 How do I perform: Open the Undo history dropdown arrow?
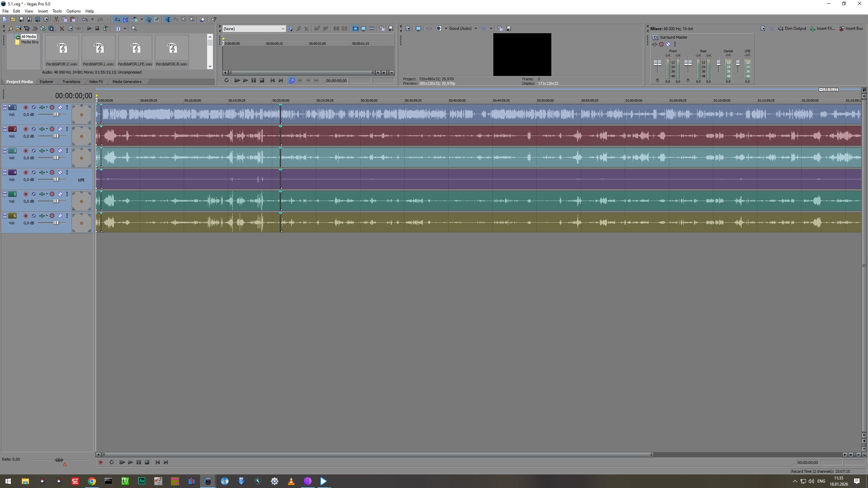pyautogui.click(x=92, y=20)
